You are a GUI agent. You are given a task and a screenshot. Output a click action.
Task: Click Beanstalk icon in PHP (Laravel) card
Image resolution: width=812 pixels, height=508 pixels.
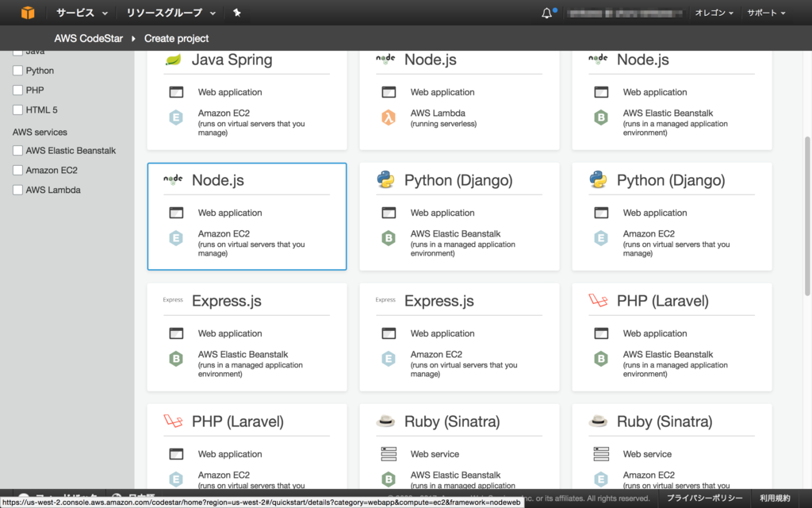tap(601, 359)
